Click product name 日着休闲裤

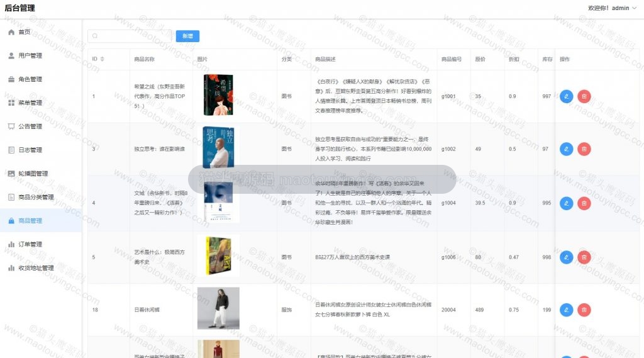tap(147, 310)
